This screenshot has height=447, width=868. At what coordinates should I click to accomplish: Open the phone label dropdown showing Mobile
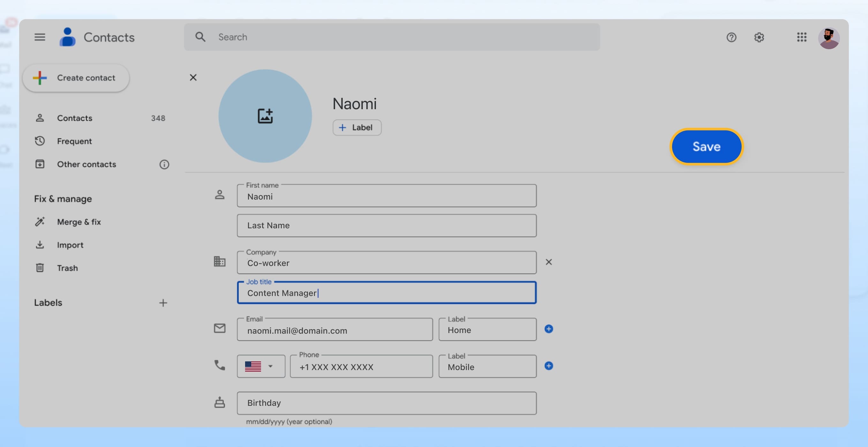point(487,367)
